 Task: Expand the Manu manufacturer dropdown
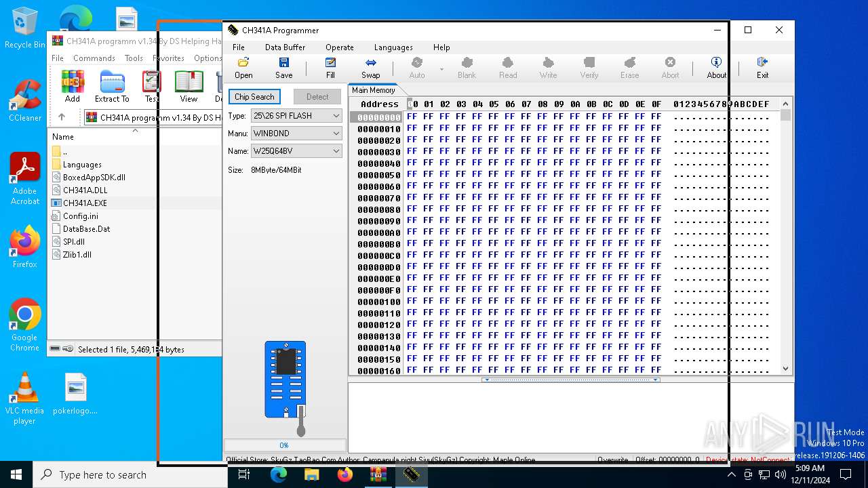[336, 134]
